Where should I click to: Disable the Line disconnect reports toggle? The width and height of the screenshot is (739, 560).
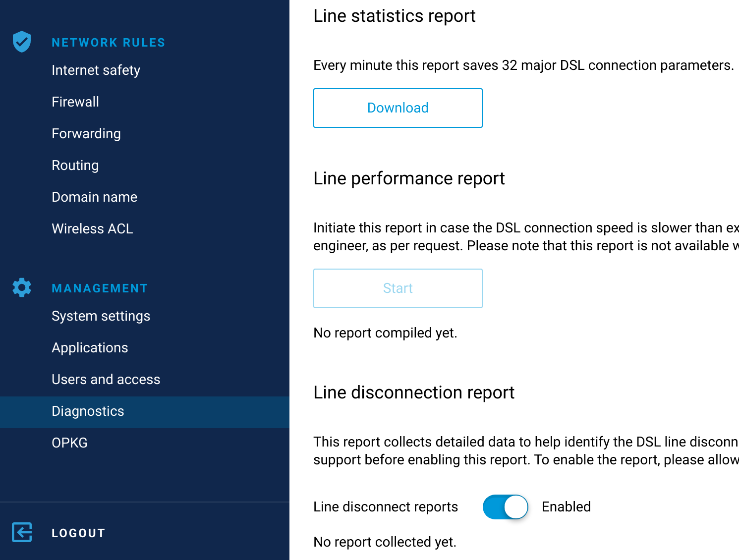(x=505, y=506)
